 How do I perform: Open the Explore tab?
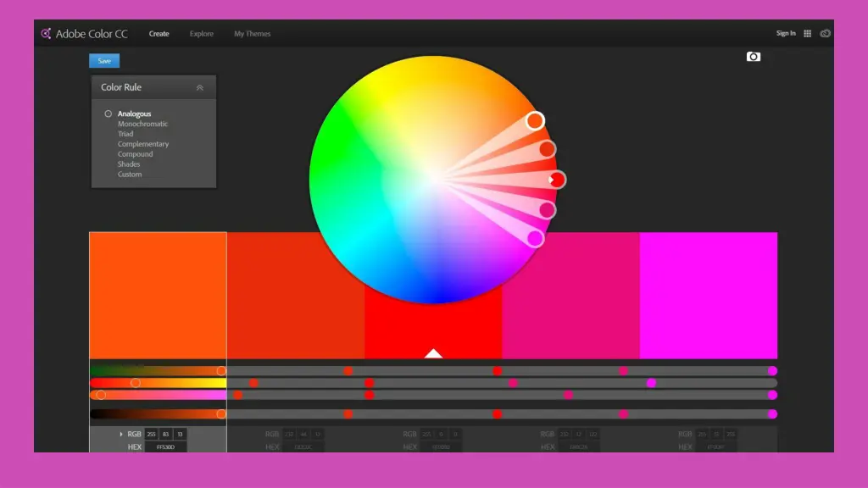tap(202, 34)
